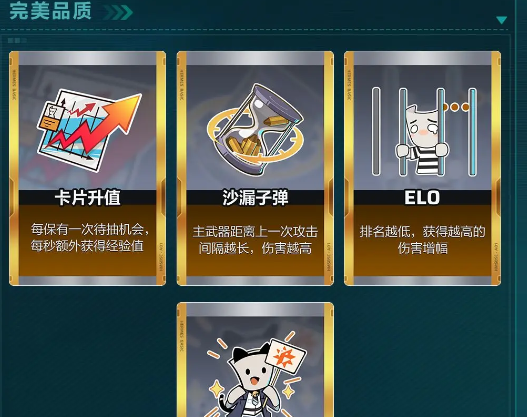Click the ELO description about ranking damage
527x417 pixels.
pyautogui.click(x=422, y=240)
